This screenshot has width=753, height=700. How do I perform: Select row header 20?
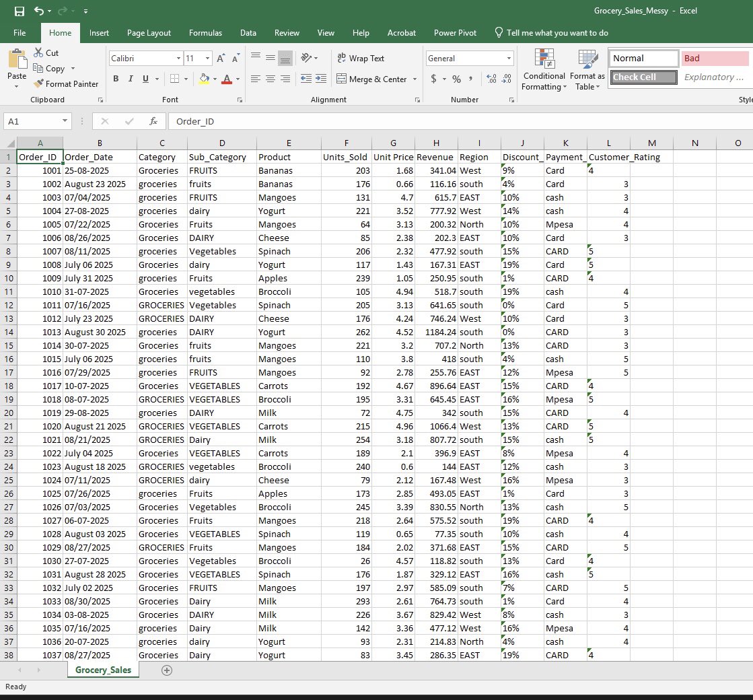pos(8,413)
